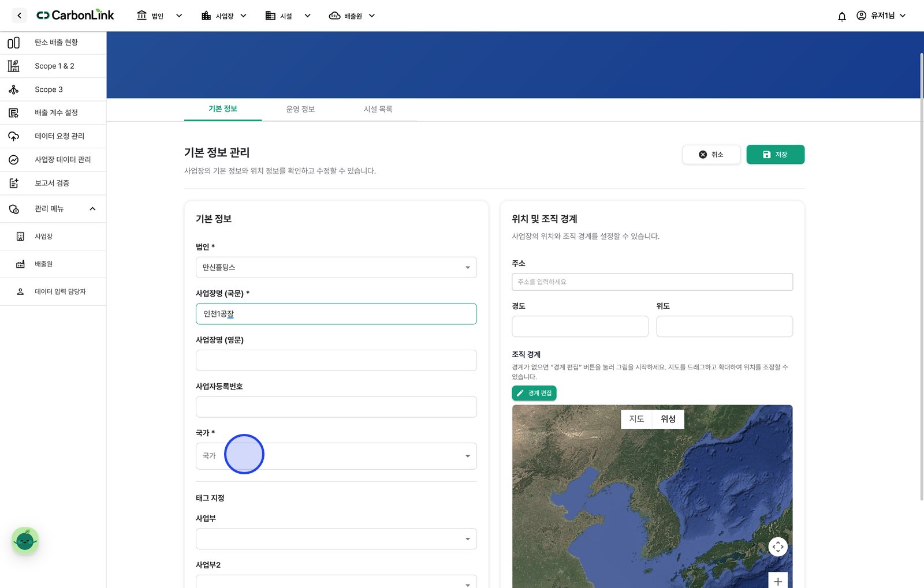Click the map fullscreen crosshair icon
Viewport: 924px width, 588px height.
tap(778, 546)
